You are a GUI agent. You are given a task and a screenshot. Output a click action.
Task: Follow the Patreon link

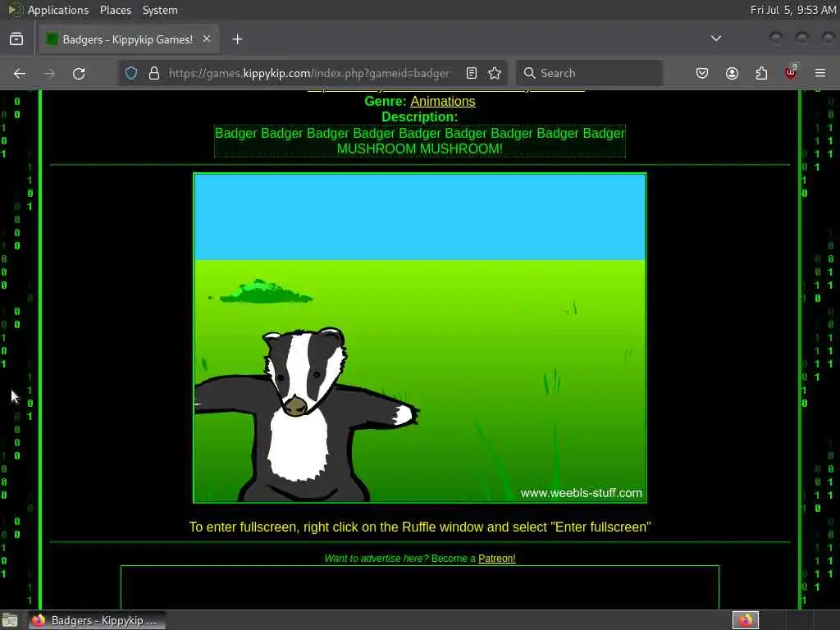[496, 558]
